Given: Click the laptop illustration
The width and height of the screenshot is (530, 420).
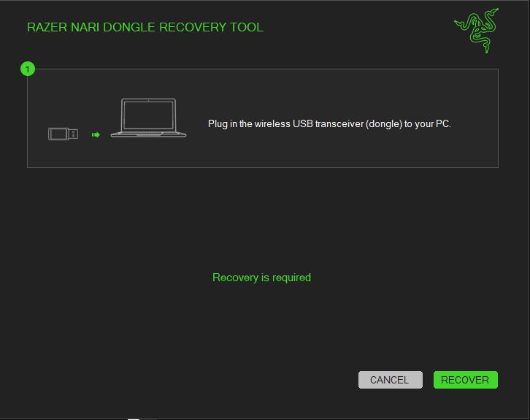Looking at the screenshot, I should [x=148, y=118].
